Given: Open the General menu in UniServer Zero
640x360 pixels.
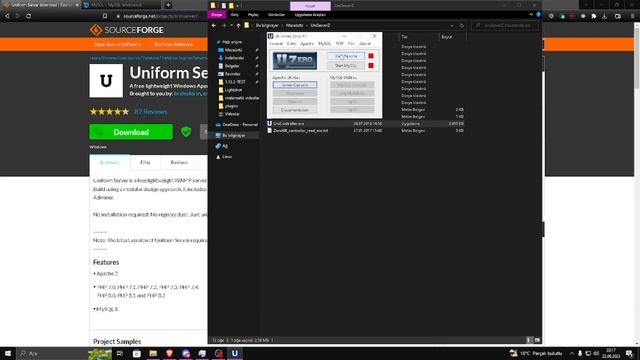Looking at the screenshot, I should 276,43.
